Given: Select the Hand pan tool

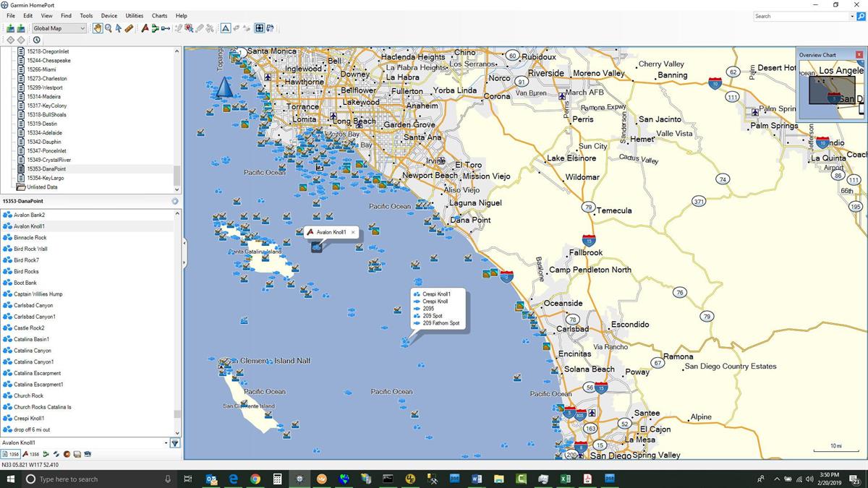Looking at the screenshot, I should tap(98, 28).
